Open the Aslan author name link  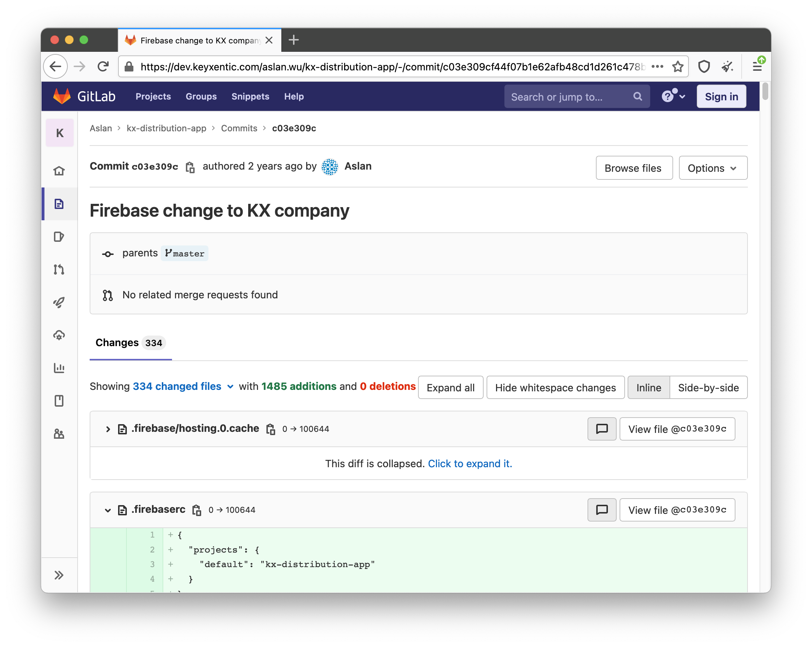358,166
